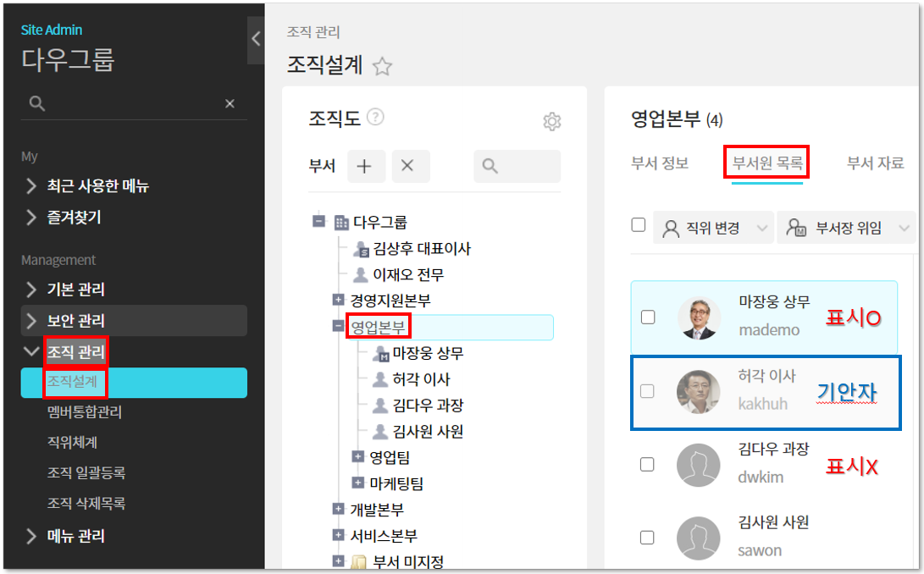Check the box beside 마장웅 상무
The width and height of the screenshot is (924, 574).
tap(648, 317)
